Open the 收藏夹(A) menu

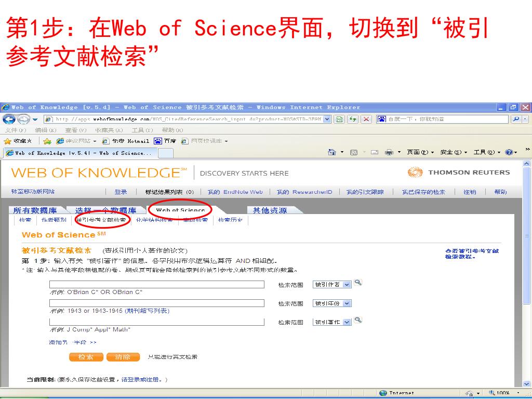(109, 130)
